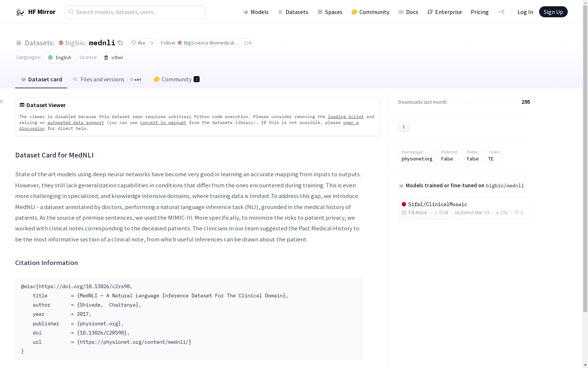Open the loading script link
The height and width of the screenshot is (368, 588).
point(346,117)
